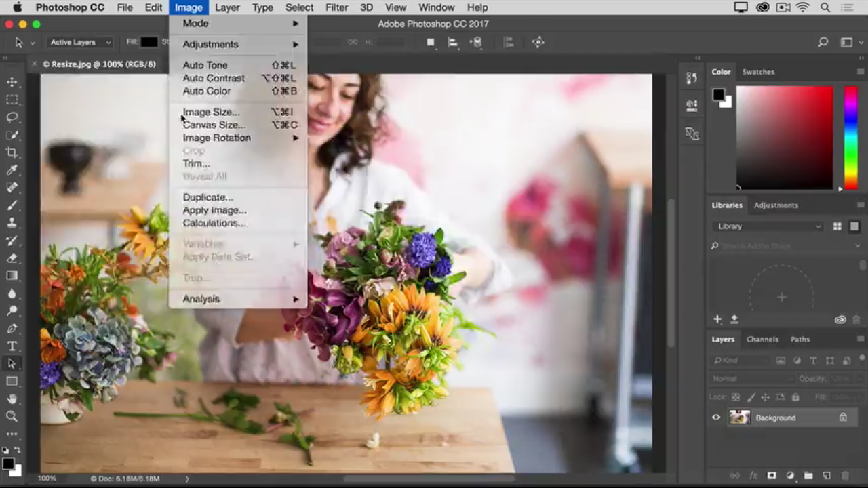Image resolution: width=868 pixels, height=488 pixels.
Task: Choose the Hand tool
Action: pyautogui.click(x=12, y=399)
